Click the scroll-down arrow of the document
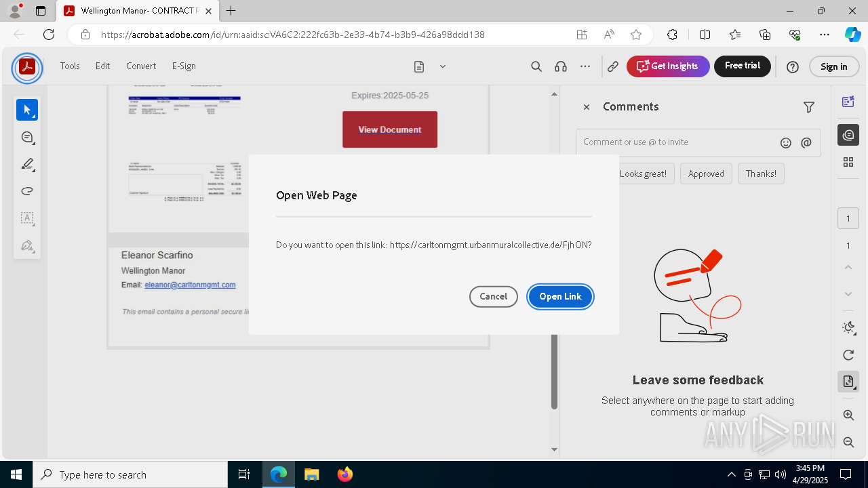Image resolution: width=868 pixels, height=488 pixels. [554, 449]
